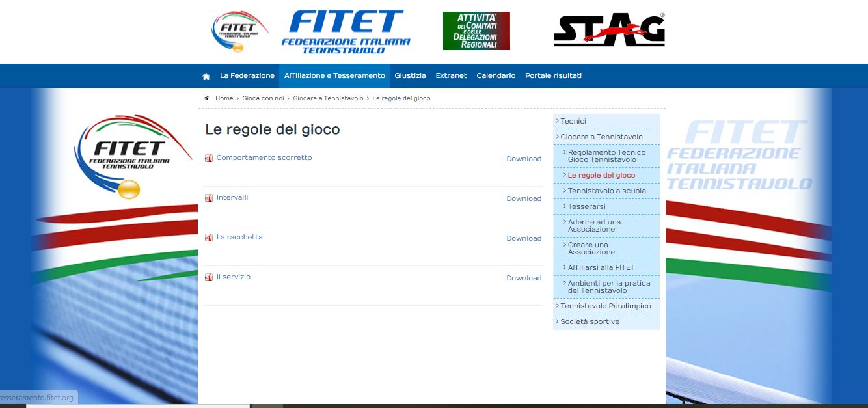Open Regolamento Tecnico Gioco Tennistavolo sidebar item
868x408 pixels.
tap(606, 156)
